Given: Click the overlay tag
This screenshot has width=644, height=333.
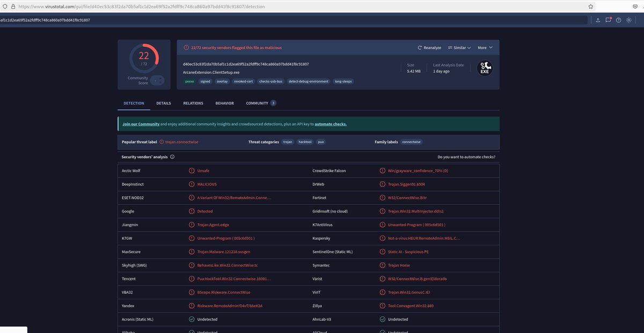Looking at the screenshot, I should coord(222,82).
